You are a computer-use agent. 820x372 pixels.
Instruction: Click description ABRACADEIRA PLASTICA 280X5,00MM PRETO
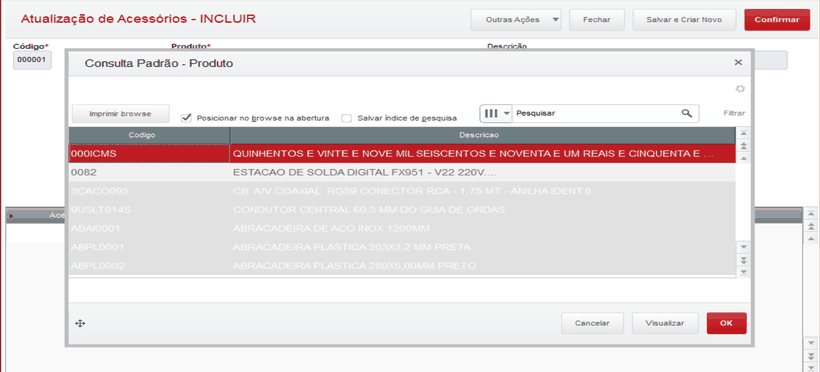point(482,266)
